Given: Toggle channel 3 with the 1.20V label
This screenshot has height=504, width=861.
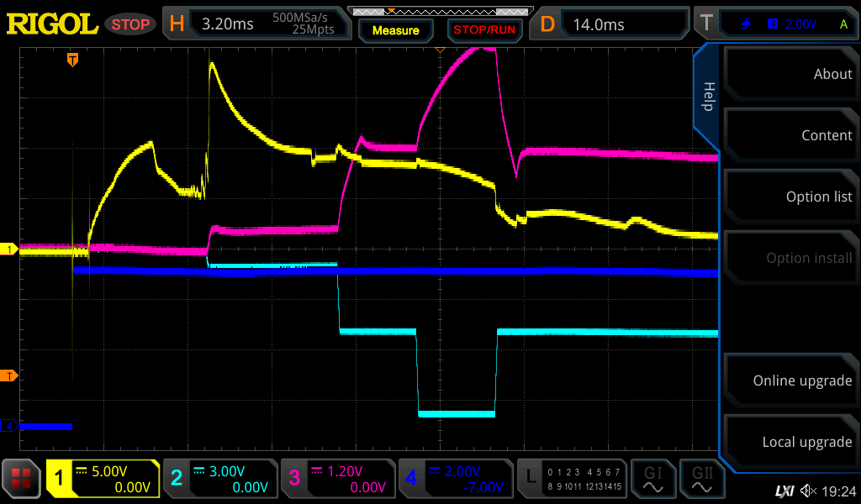Looking at the screenshot, I should pyautogui.click(x=337, y=479).
